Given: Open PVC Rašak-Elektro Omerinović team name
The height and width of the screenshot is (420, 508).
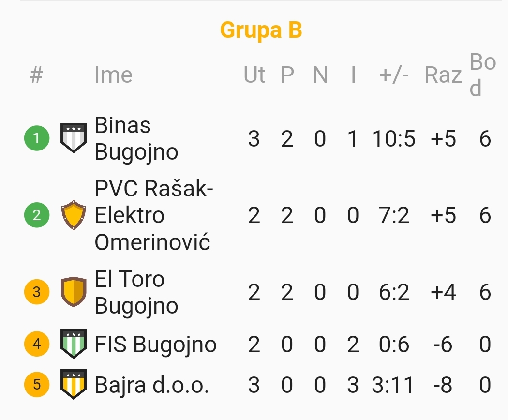Looking at the screenshot, I should pyautogui.click(x=153, y=215).
